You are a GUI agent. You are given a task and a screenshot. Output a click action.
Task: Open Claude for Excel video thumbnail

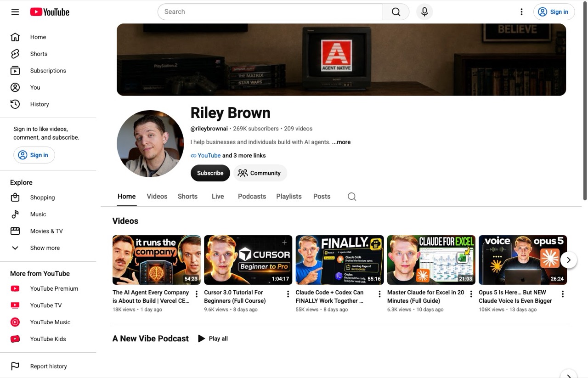click(x=431, y=260)
